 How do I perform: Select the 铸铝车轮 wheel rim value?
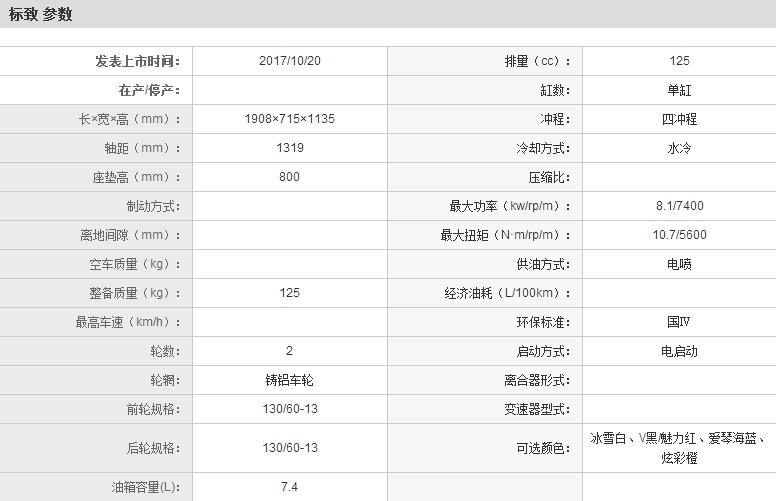[289, 380]
